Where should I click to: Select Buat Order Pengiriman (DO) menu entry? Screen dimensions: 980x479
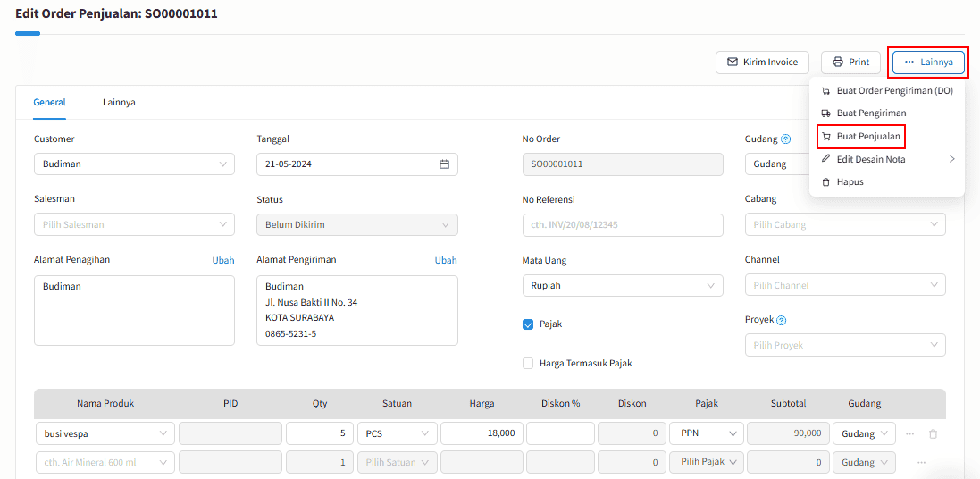[x=886, y=90]
